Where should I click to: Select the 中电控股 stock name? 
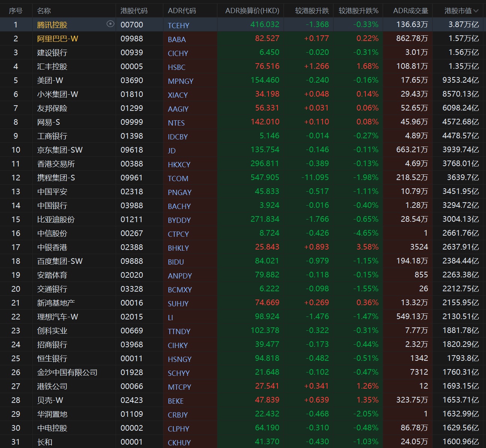(52, 428)
